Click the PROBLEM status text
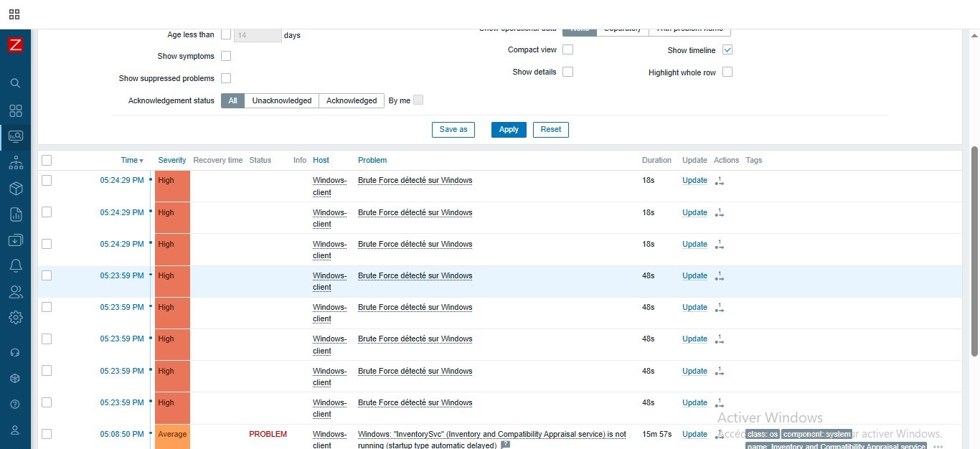Screen dimensions: 980x449 pos(268,434)
